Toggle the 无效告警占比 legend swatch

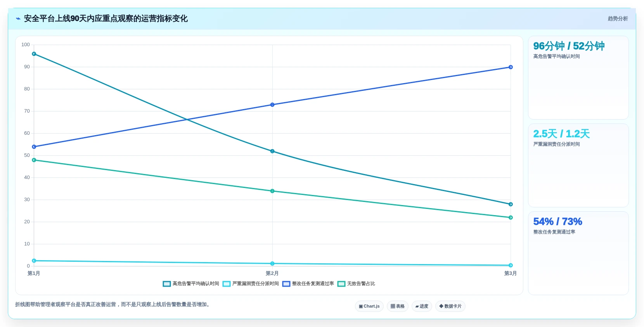pyautogui.click(x=341, y=284)
